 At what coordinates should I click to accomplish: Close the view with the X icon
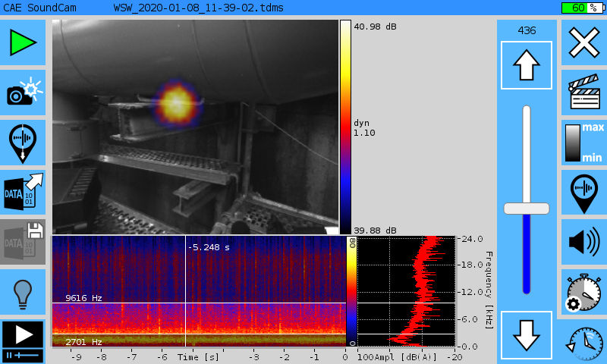584,42
